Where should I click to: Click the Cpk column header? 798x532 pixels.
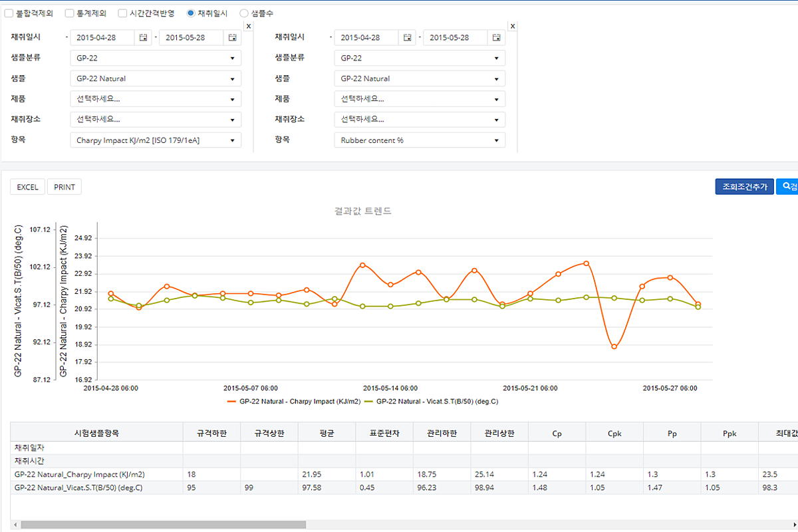point(614,432)
